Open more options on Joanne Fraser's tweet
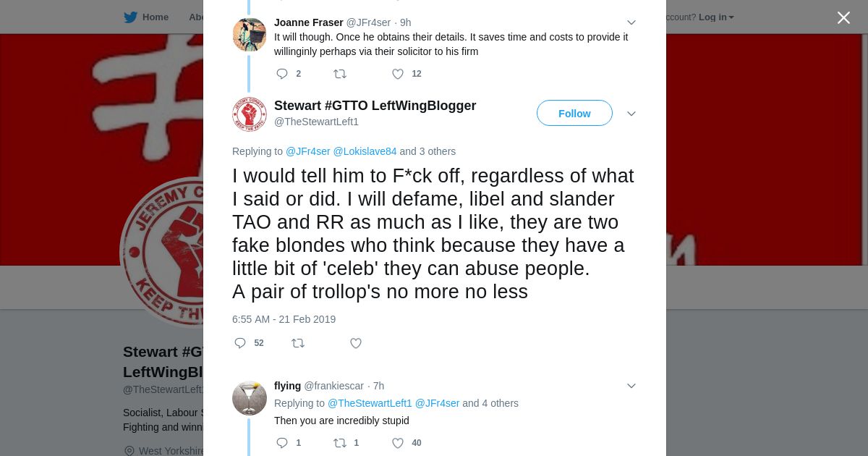 (631, 22)
